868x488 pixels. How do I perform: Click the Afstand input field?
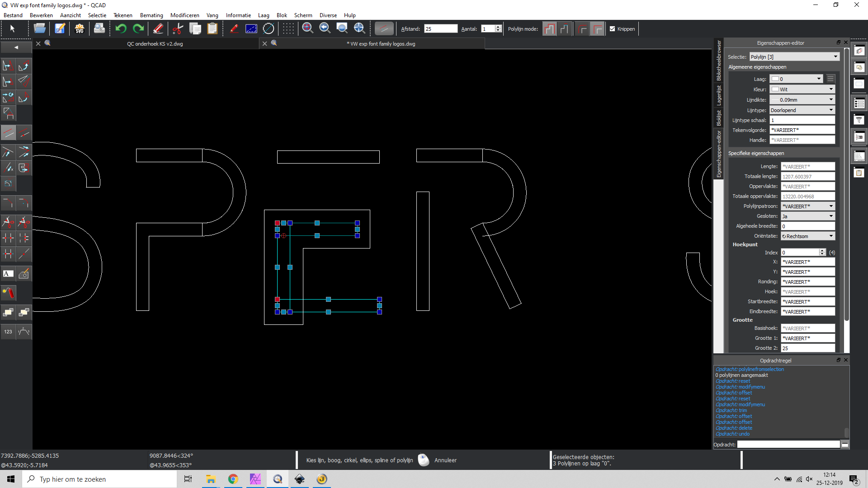(440, 29)
